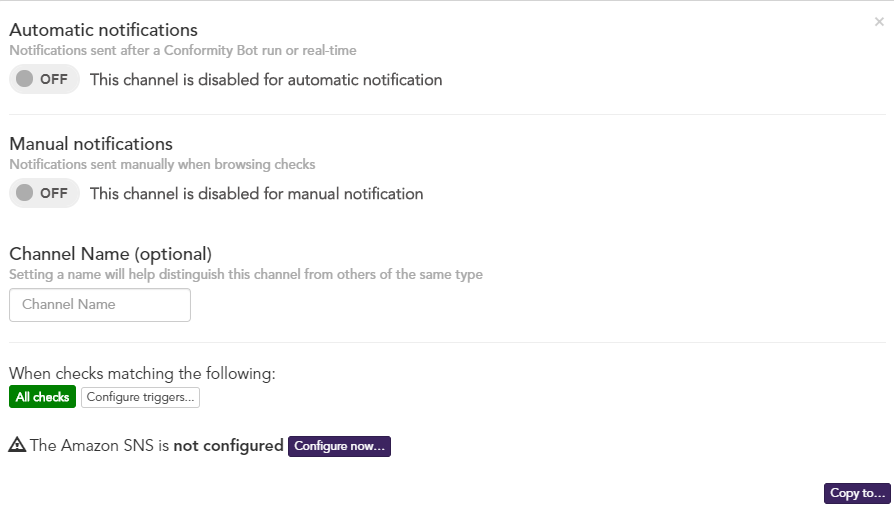
Task: Click the Automatic notifications heading
Action: (x=103, y=30)
